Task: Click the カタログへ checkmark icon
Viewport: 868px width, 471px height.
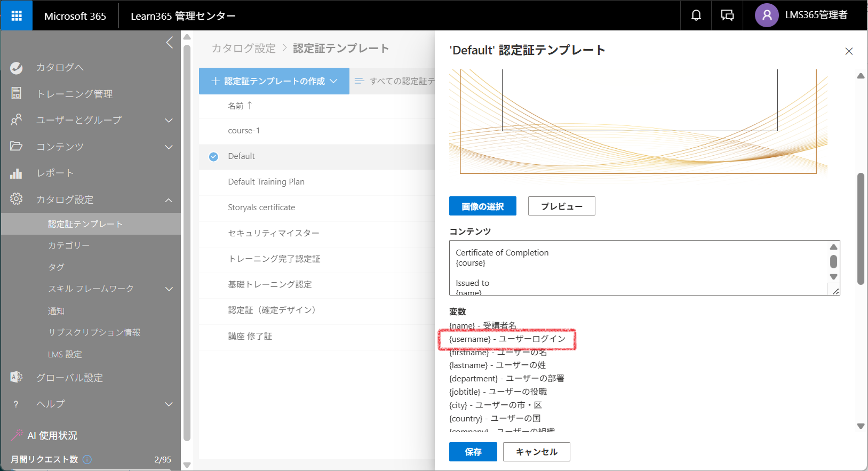Action: (x=17, y=68)
